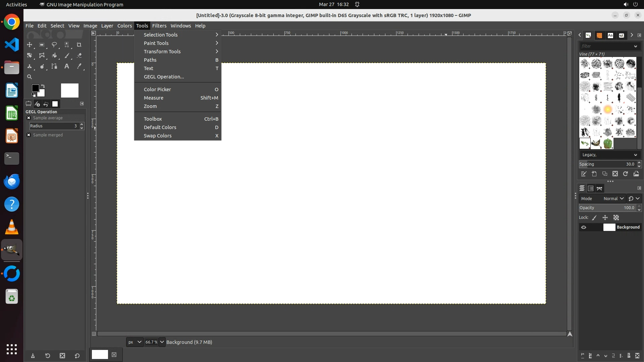Toggle the Sample average checkbox
The image size is (644, 362).
click(x=29, y=118)
